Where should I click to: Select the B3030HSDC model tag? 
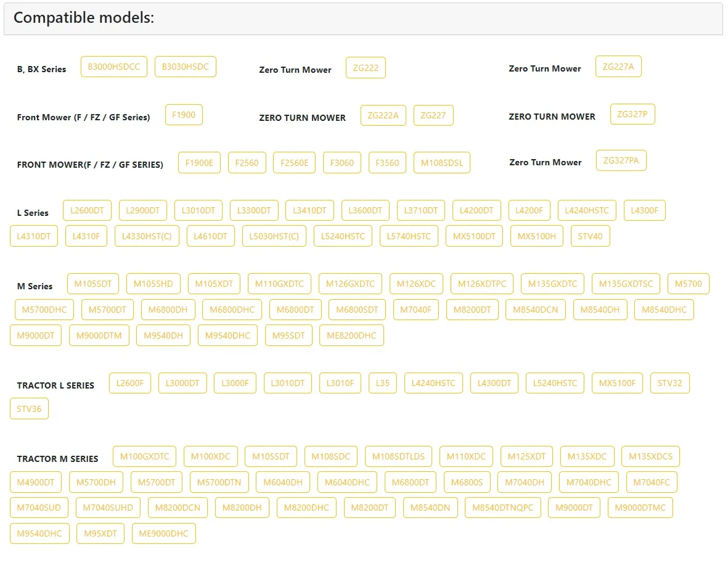(186, 67)
